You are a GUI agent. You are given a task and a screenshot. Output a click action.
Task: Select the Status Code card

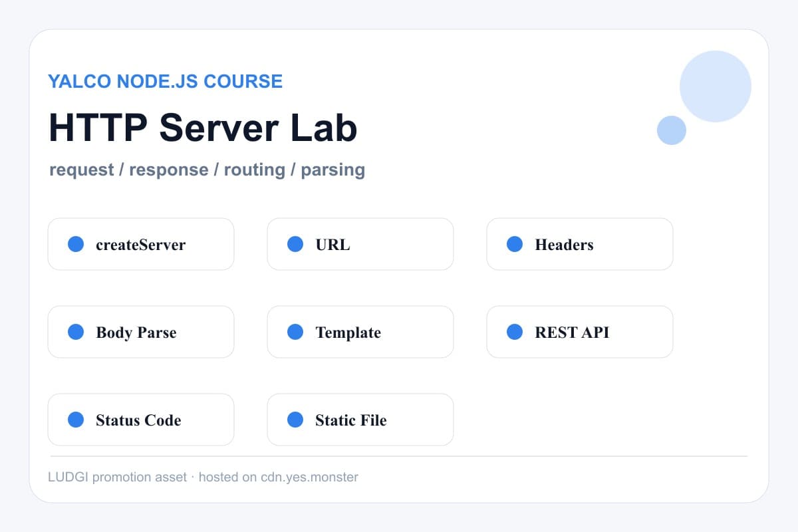(141, 420)
